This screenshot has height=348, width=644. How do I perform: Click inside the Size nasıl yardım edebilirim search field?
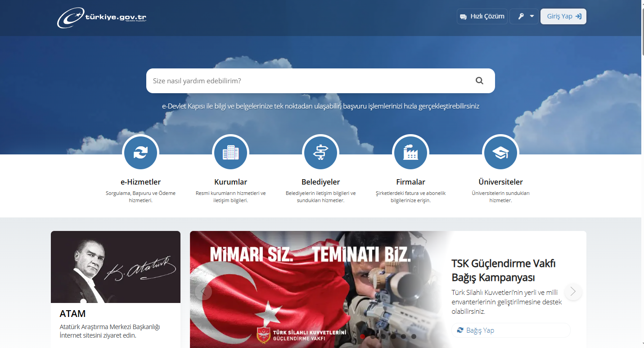293,81
